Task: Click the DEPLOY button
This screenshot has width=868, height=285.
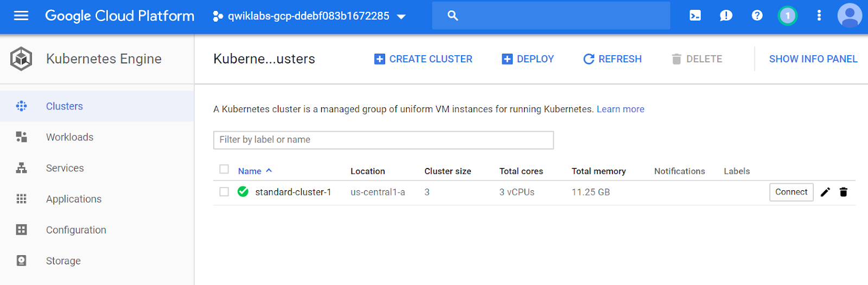Action: tap(528, 59)
